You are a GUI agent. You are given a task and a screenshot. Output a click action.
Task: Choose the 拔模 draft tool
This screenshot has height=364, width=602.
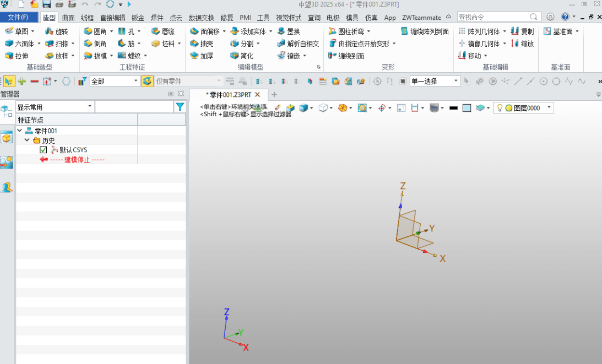click(x=95, y=55)
